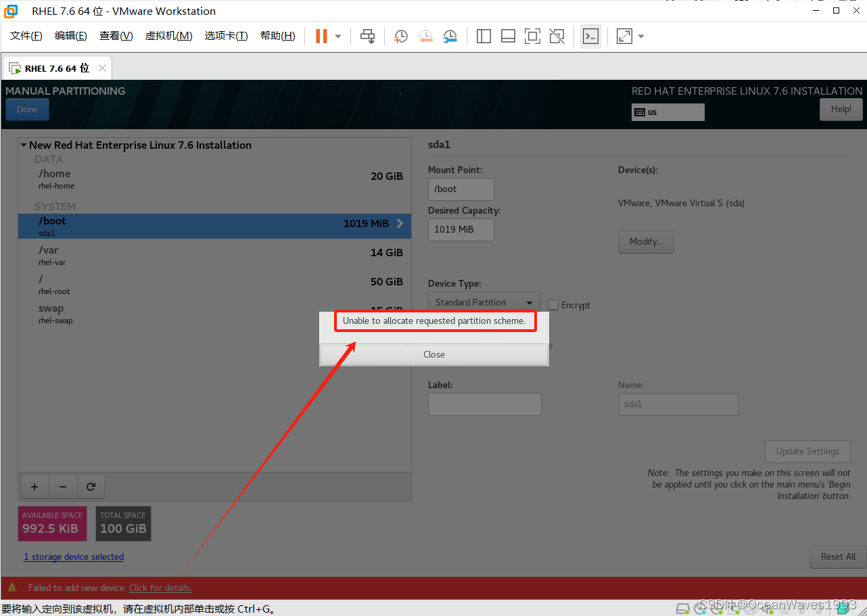Screen dimensions: 867x616
Task: Select the RHEL 7.6 64 位 tab
Action: 57,68
